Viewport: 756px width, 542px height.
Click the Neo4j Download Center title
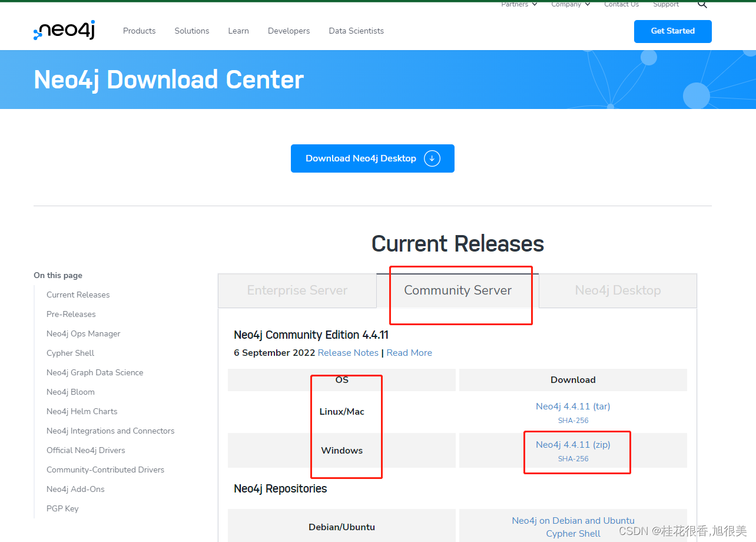(169, 80)
